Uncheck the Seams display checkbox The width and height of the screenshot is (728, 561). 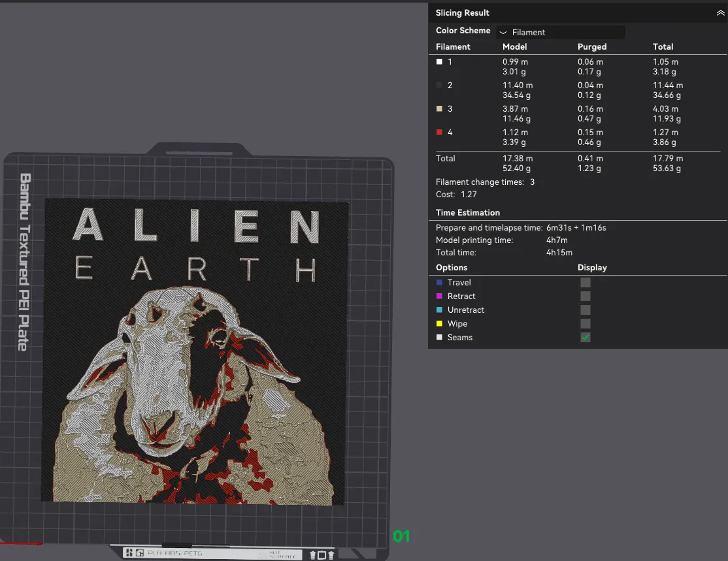pyautogui.click(x=586, y=338)
